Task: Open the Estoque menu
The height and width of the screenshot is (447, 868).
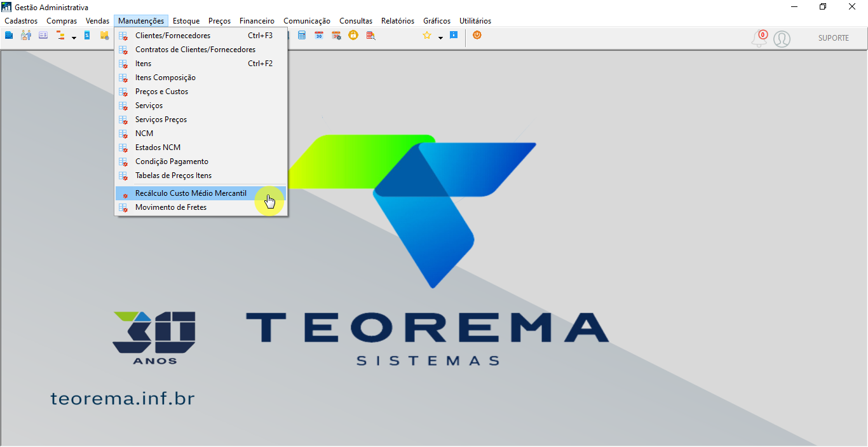Action: [186, 21]
